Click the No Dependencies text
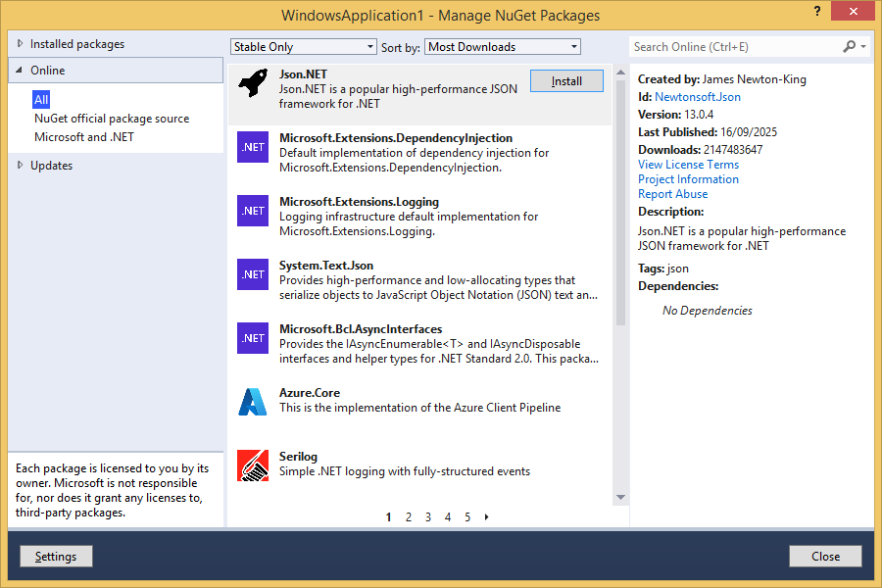The image size is (882, 588). (x=707, y=311)
